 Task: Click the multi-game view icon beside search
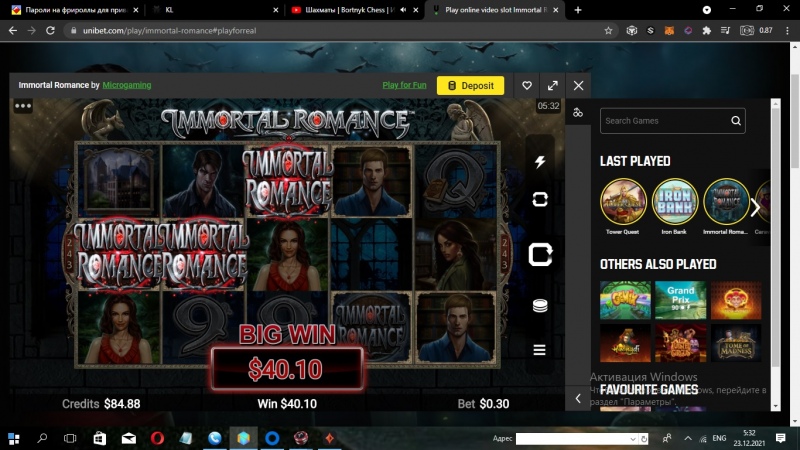pyautogui.click(x=578, y=113)
